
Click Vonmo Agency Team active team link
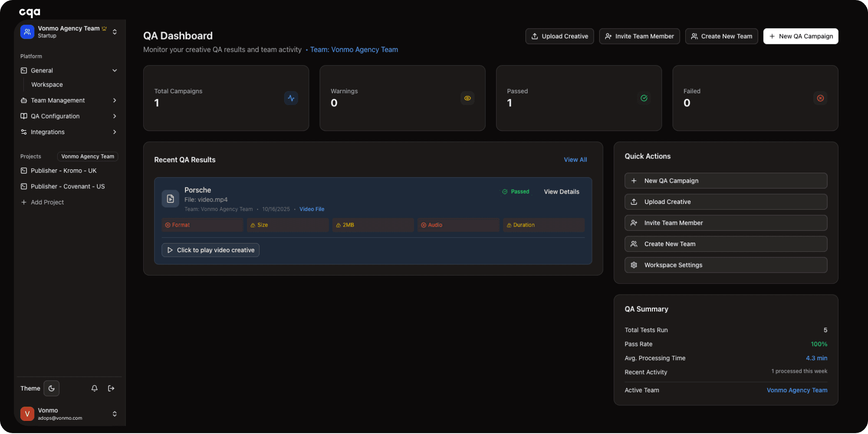pyautogui.click(x=797, y=390)
